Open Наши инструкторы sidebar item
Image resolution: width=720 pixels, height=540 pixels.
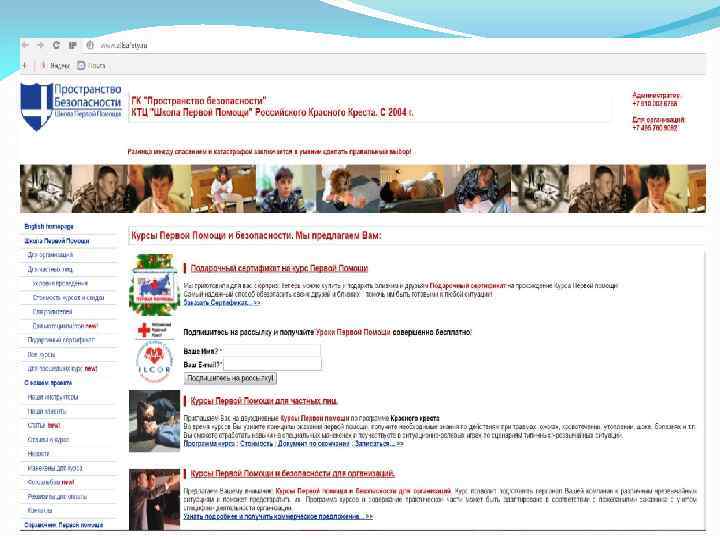[x=53, y=397]
